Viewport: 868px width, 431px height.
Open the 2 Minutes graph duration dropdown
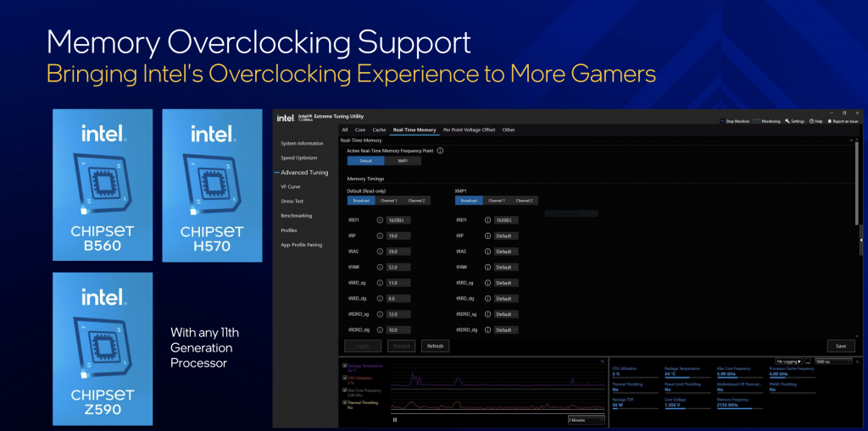(x=587, y=420)
